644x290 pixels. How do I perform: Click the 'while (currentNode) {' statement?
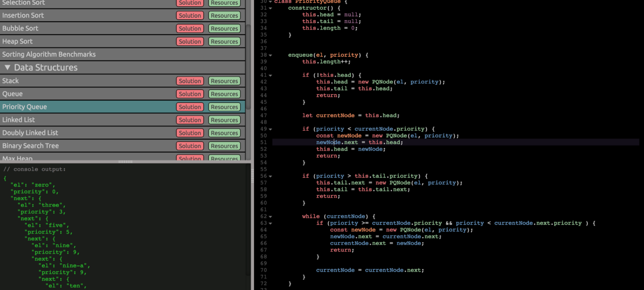pyautogui.click(x=339, y=216)
